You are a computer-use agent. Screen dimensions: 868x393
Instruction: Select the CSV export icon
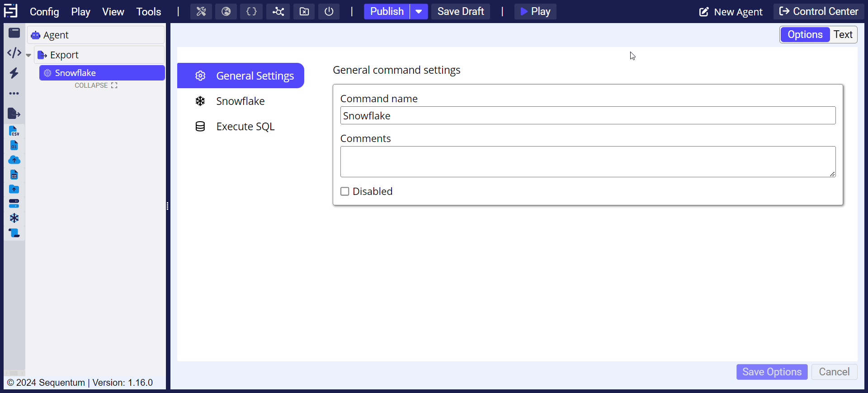coord(14,131)
